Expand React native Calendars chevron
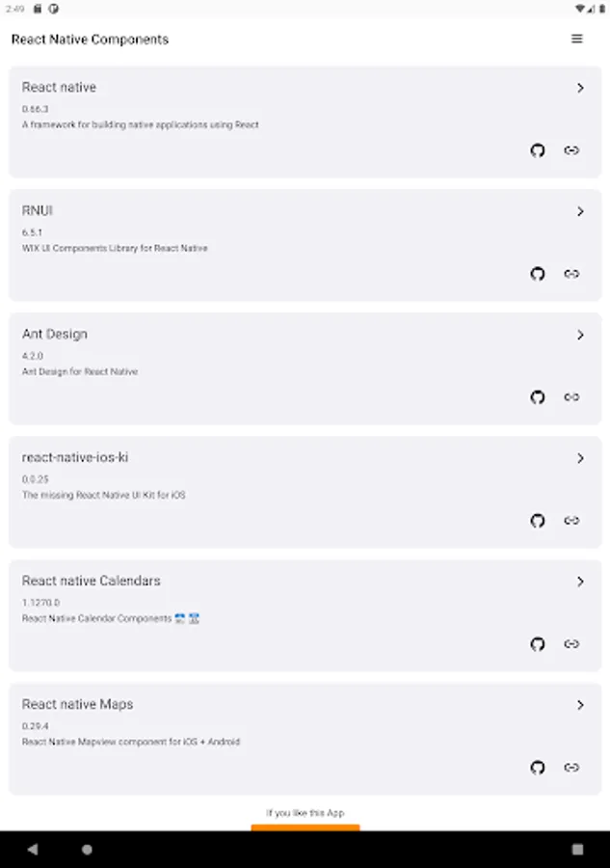This screenshot has height=868, width=610. pos(580,582)
